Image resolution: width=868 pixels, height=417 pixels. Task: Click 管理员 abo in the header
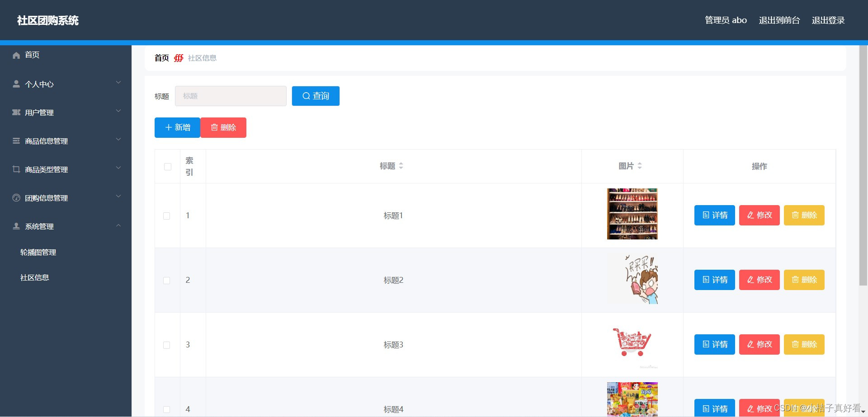point(726,20)
